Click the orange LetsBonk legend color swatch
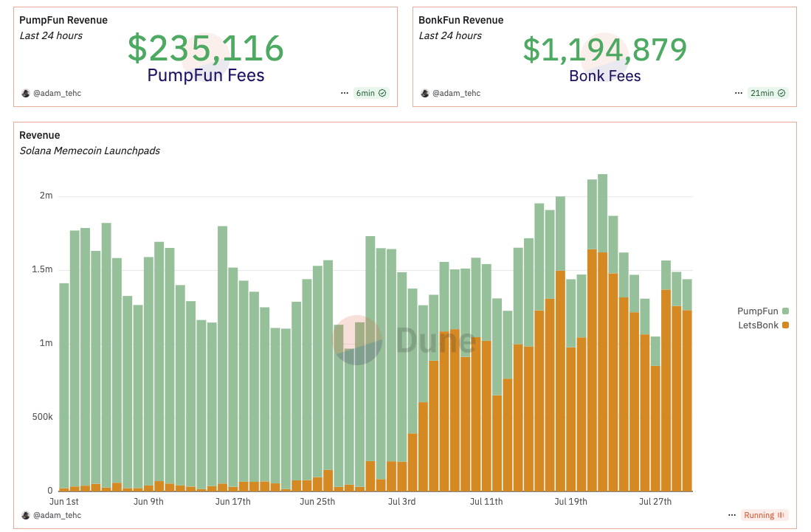The height and width of the screenshot is (532, 811). (x=787, y=325)
